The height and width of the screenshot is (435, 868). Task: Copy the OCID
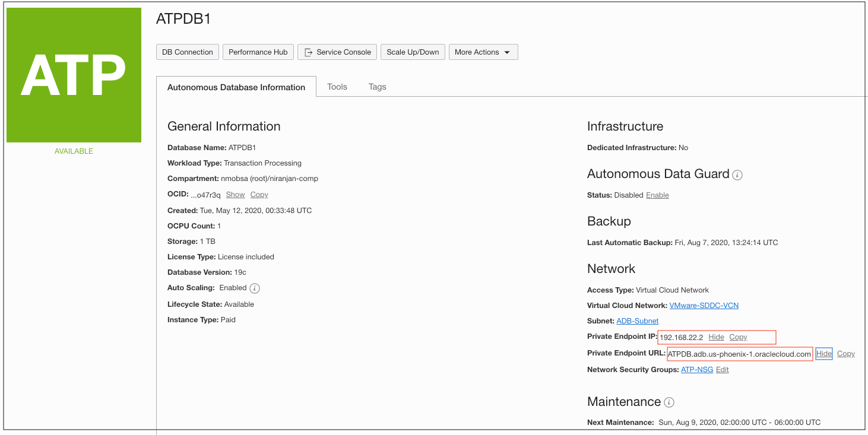[x=259, y=195]
